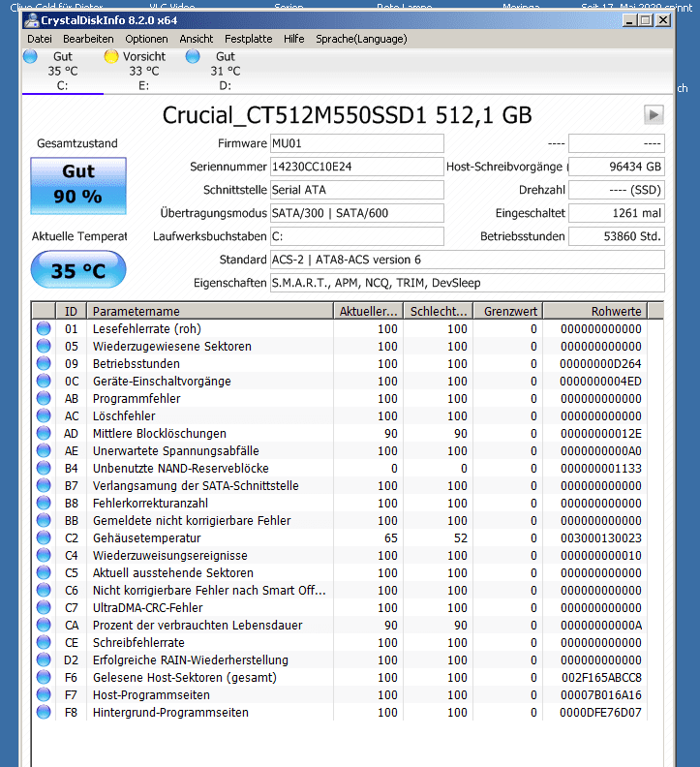Image resolution: width=700 pixels, height=767 pixels.
Task: Click status orb of Programmfehler row
Action: click(44, 398)
